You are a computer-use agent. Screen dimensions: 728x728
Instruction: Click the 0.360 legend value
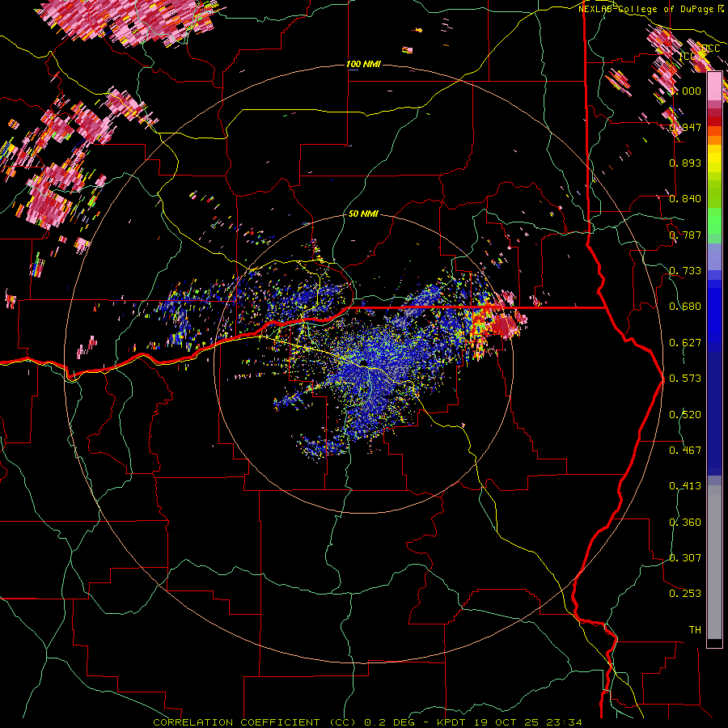pyautogui.click(x=685, y=523)
